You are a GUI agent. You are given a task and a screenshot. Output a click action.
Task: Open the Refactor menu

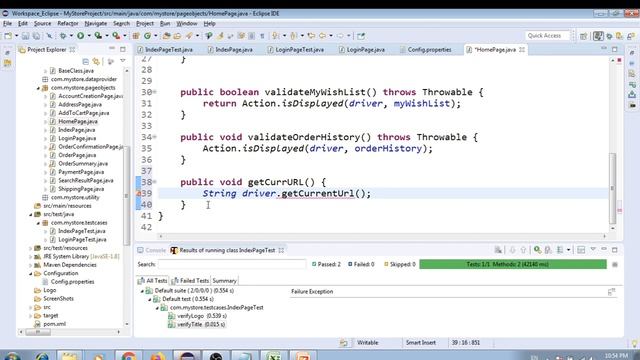(x=68, y=24)
